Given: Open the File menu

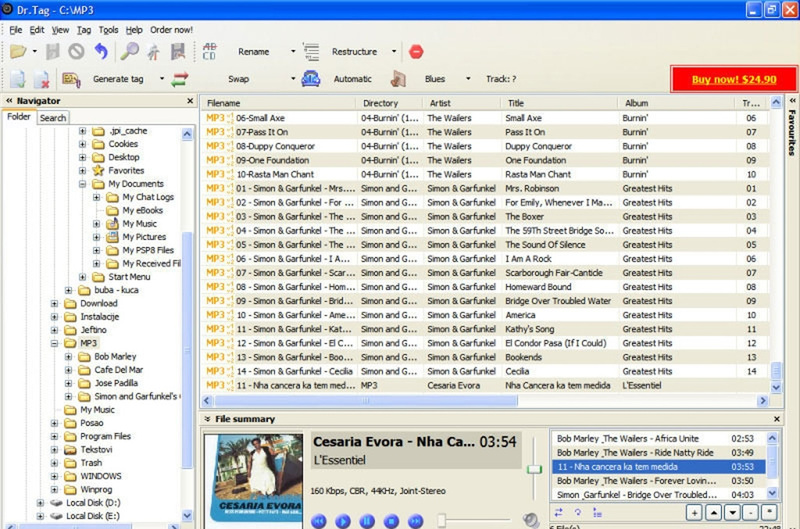Looking at the screenshot, I should [x=16, y=30].
